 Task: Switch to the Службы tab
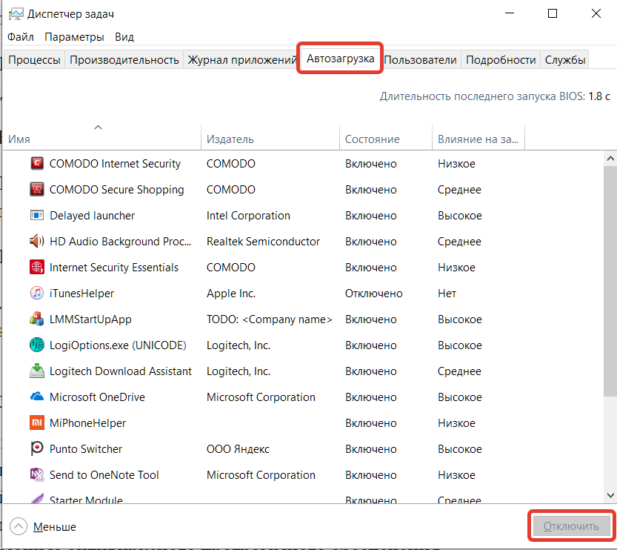pos(565,60)
